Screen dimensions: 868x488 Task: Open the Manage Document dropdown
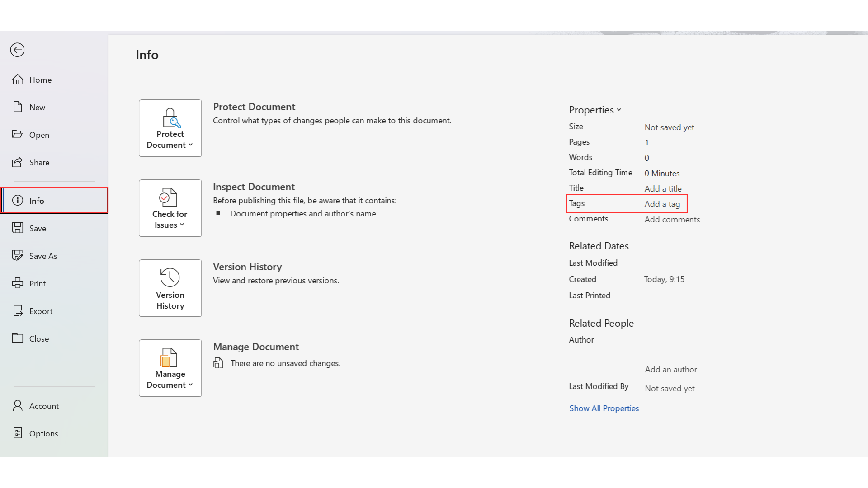tap(170, 368)
